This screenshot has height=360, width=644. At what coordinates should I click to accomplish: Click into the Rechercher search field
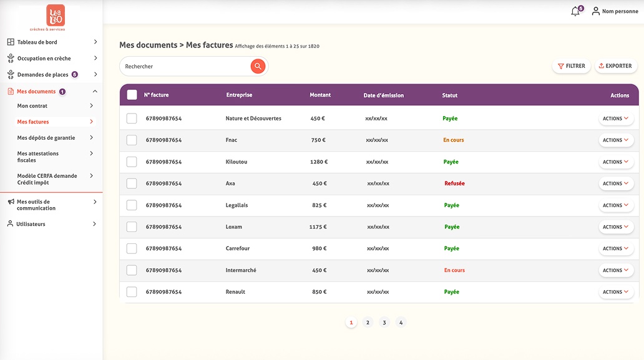point(185,66)
